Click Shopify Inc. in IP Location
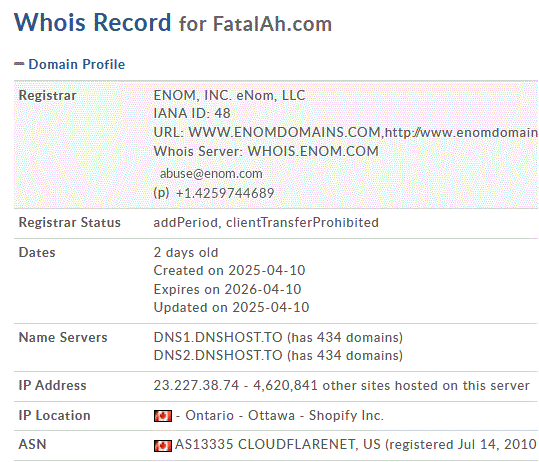Screen dimensions: 539x462 [346, 416]
